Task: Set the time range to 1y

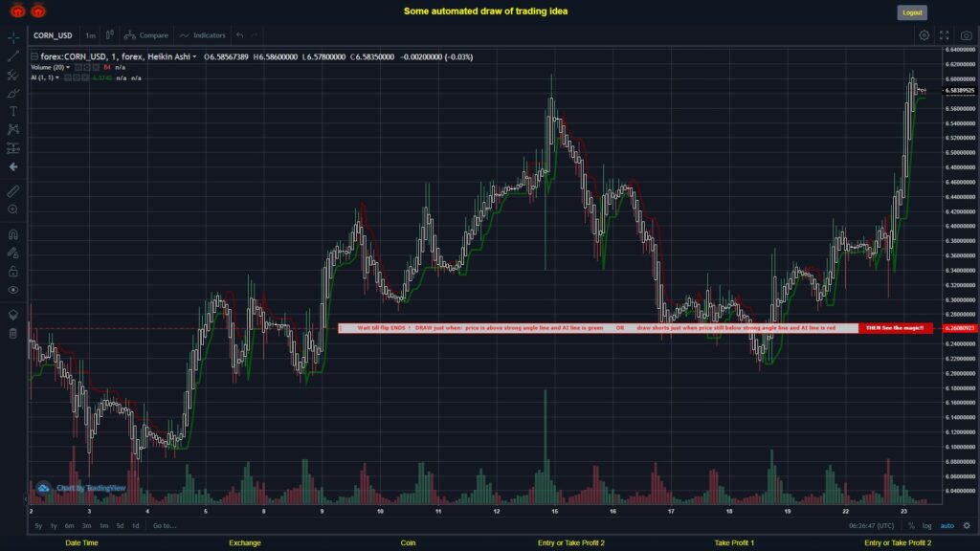Action: [x=54, y=526]
